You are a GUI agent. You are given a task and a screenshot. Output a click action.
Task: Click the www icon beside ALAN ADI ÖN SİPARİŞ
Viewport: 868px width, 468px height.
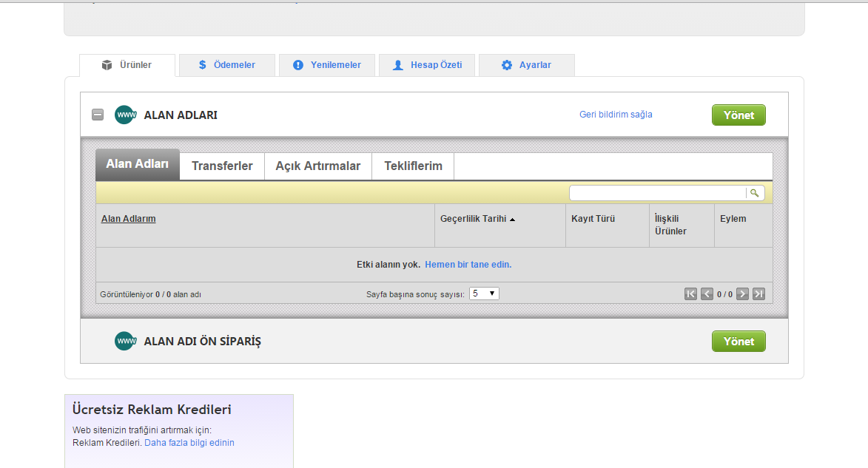[x=126, y=341]
